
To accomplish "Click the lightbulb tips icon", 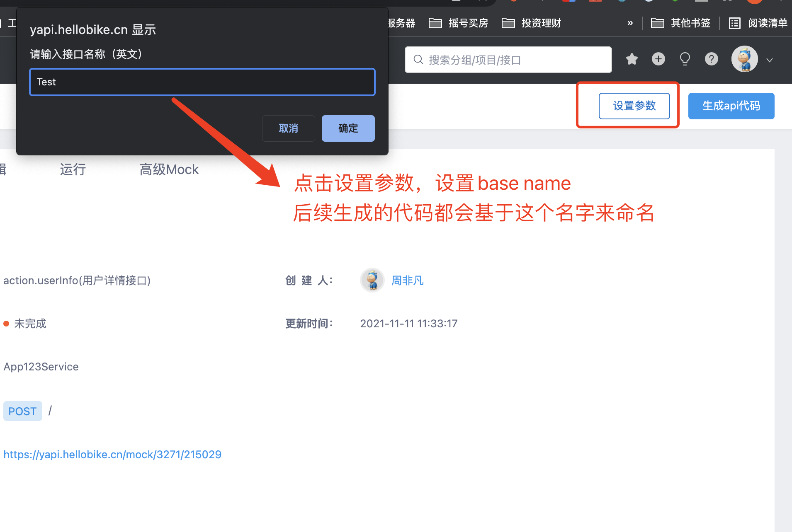I will [685, 59].
